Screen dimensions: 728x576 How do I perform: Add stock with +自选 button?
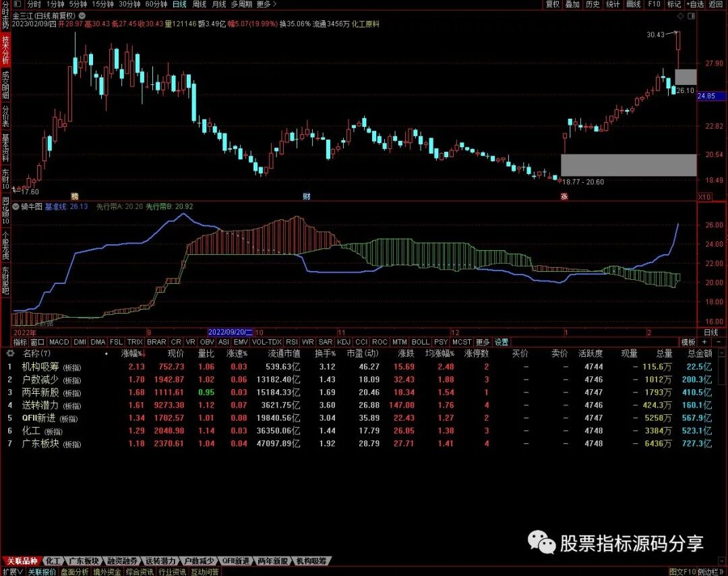tap(695, 4)
